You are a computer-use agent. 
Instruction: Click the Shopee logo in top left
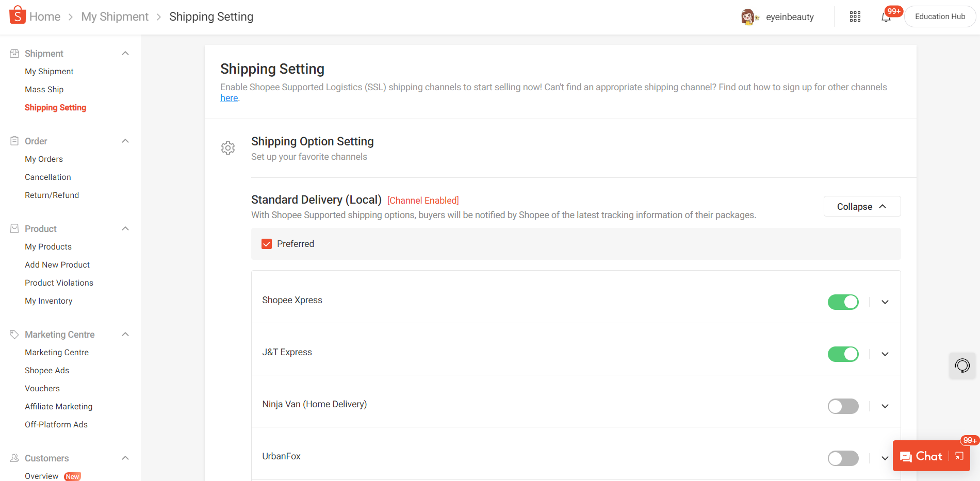[17, 14]
